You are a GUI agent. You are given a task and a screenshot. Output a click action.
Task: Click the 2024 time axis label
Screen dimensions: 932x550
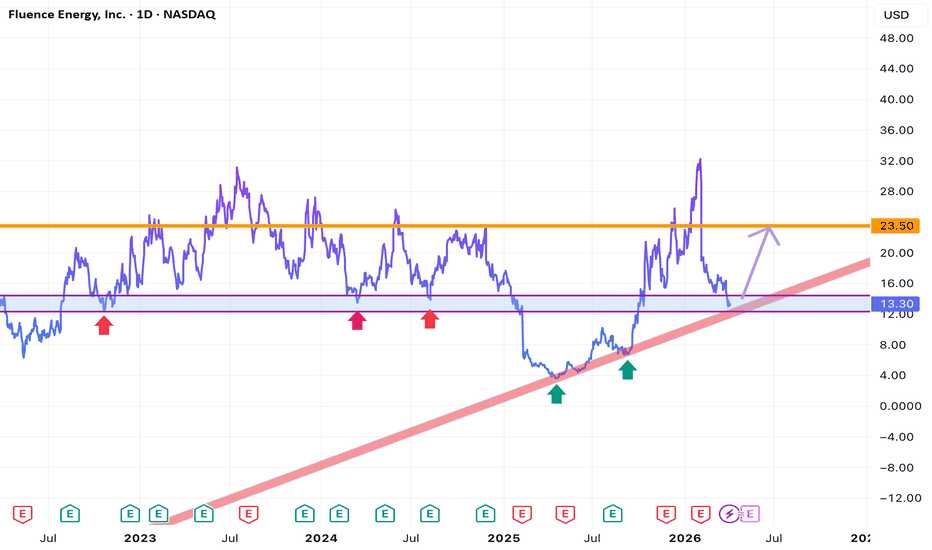(x=321, y=539)
